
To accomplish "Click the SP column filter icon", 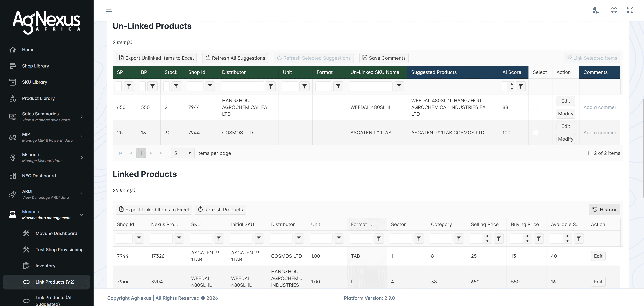I will click(x=129, y=86).
